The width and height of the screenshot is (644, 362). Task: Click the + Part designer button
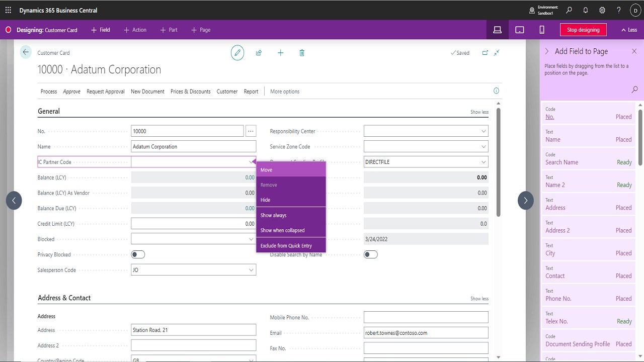[169, 30]
